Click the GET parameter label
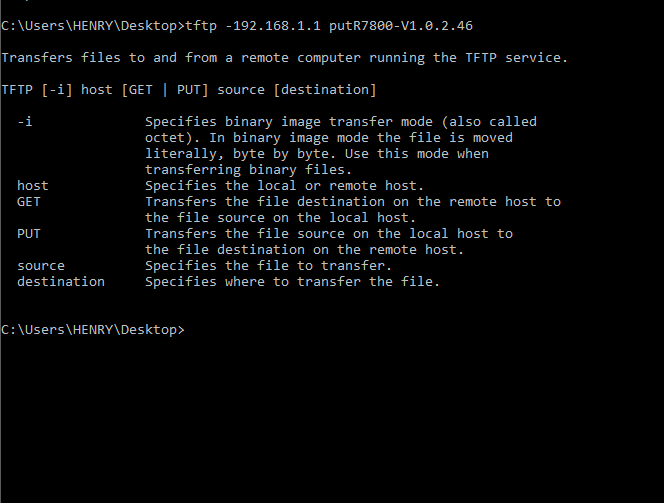664x503 pixels. coord(28,201)
